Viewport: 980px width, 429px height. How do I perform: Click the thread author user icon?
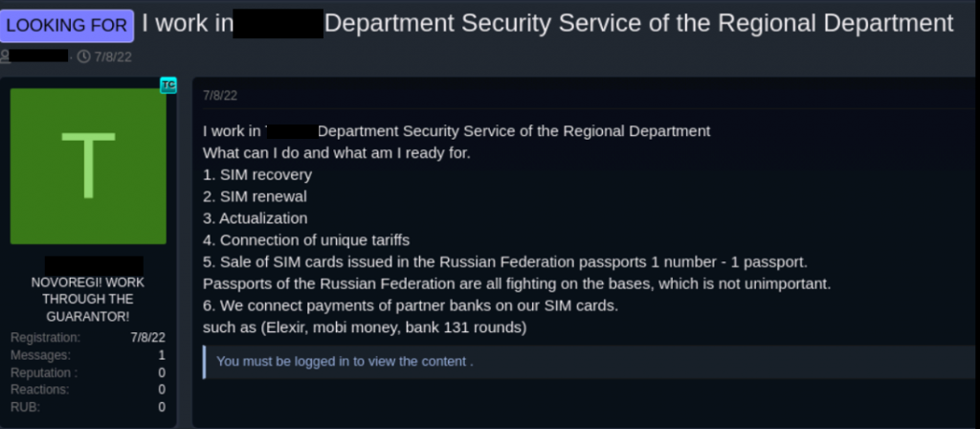pos(6,56)
